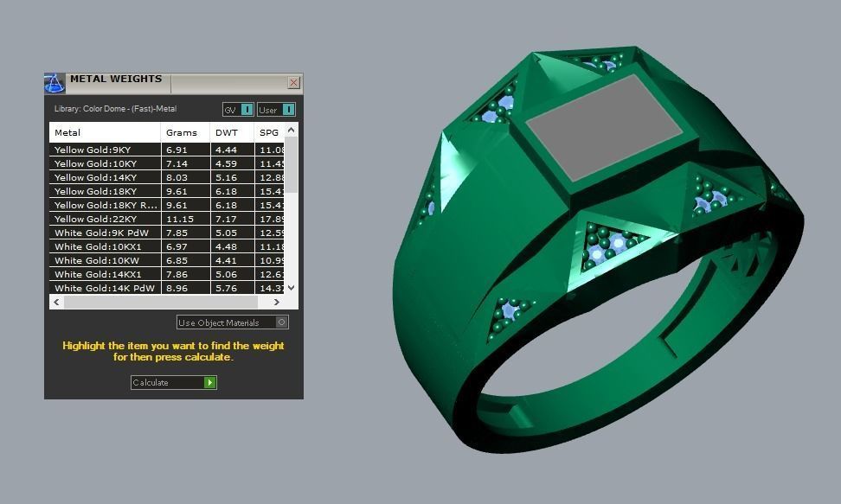The width and height of the screenshot is (841, 504).
Task: Click the 5.16 DWT value
Action: (x=226, y=177)
